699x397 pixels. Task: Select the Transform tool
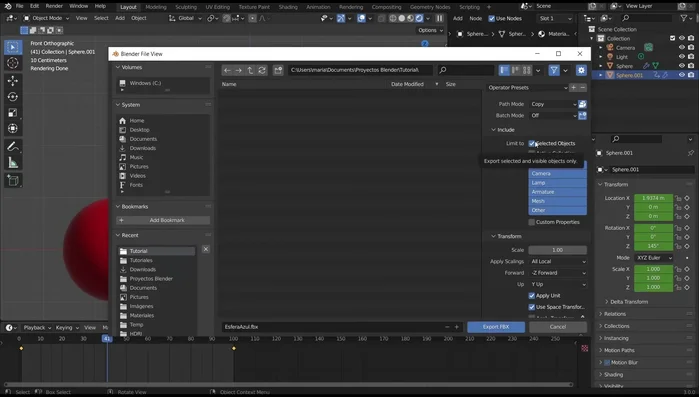12,128
